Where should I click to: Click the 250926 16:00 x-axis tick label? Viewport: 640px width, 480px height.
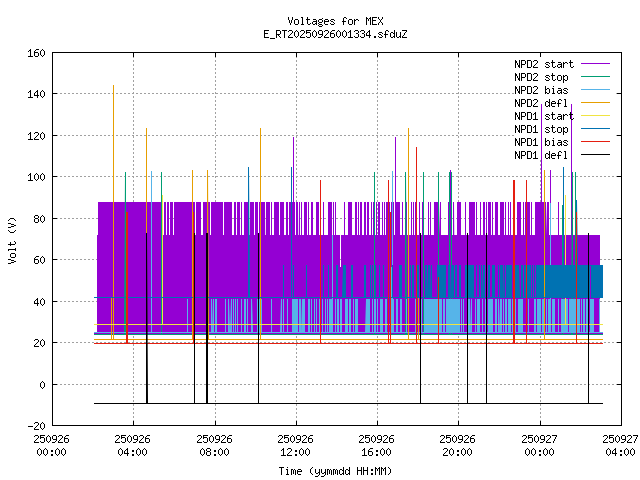[x=376, y=444]
